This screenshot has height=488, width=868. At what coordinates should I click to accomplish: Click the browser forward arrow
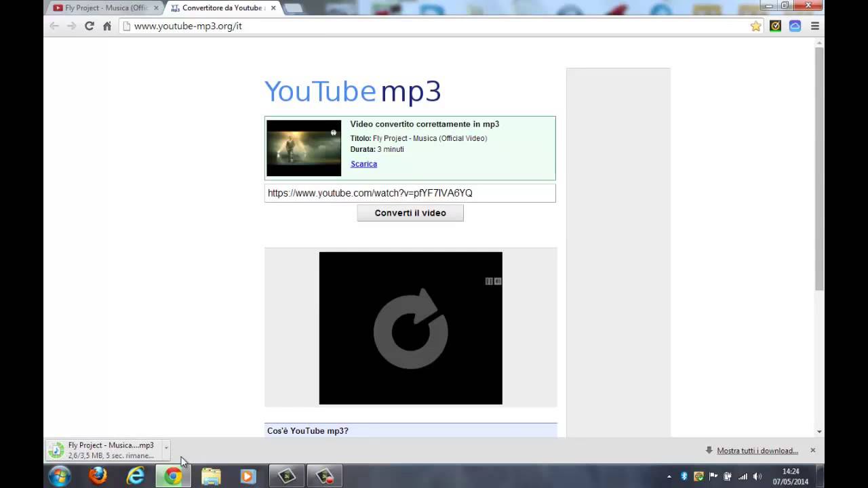71,26
